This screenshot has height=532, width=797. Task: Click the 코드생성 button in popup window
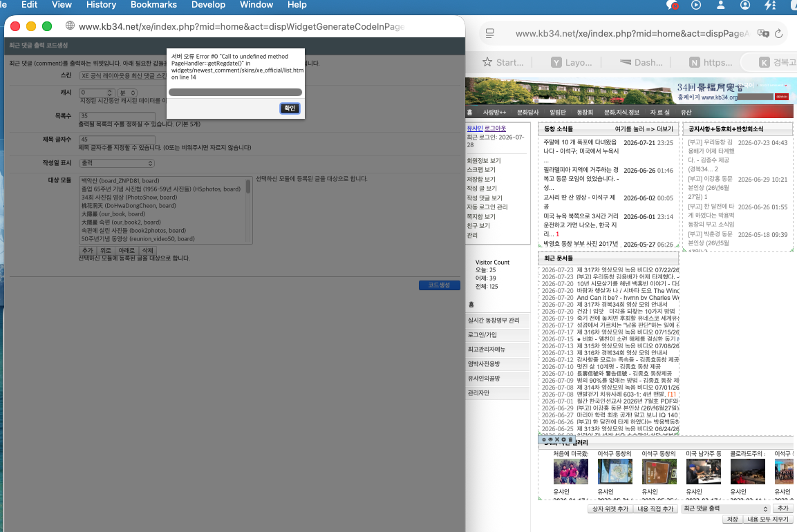tap(439, 285)
